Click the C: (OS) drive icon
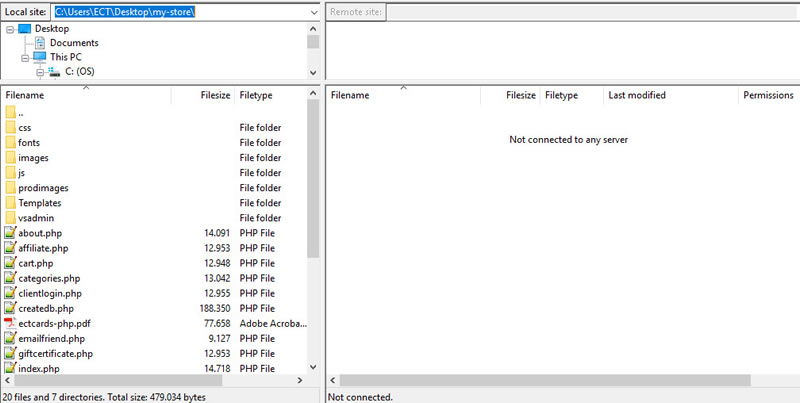Image resolution: width=800 pixels, height=403 pixels. coord(54,71)
